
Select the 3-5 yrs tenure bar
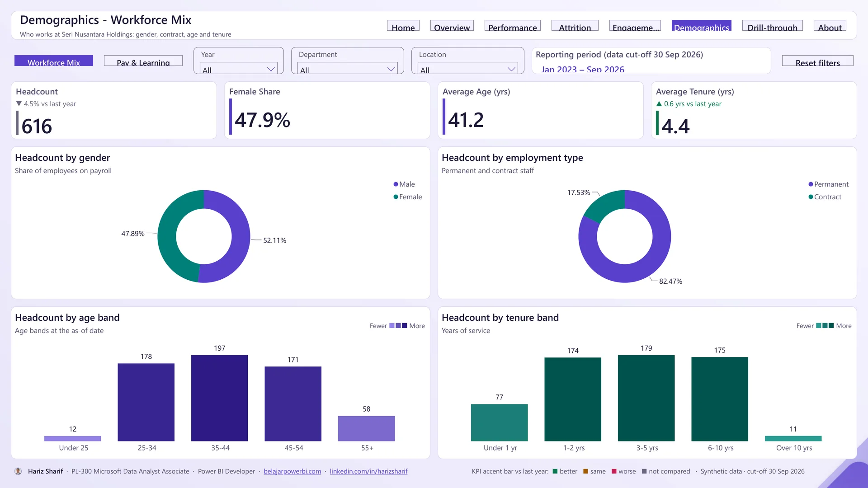[x=646, y=398]
